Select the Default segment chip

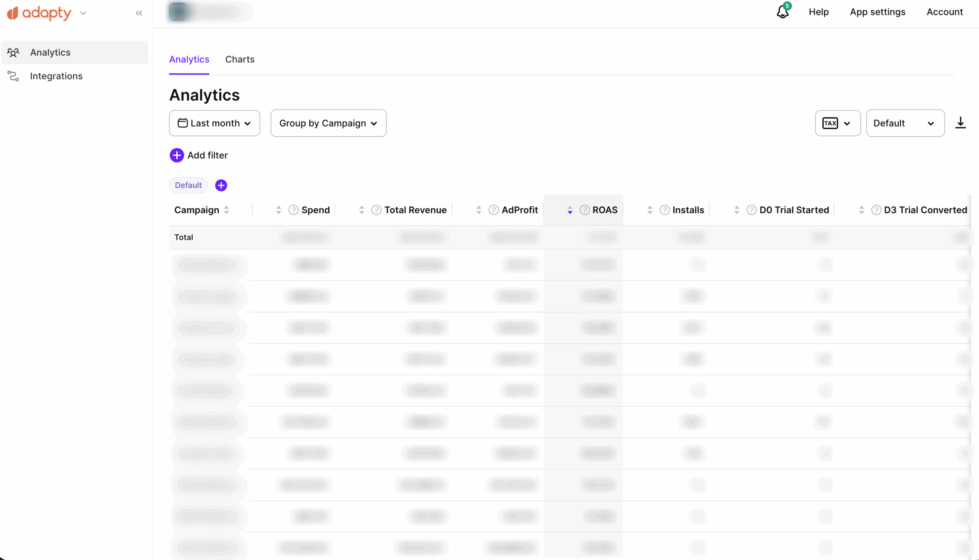coord(188,185)
